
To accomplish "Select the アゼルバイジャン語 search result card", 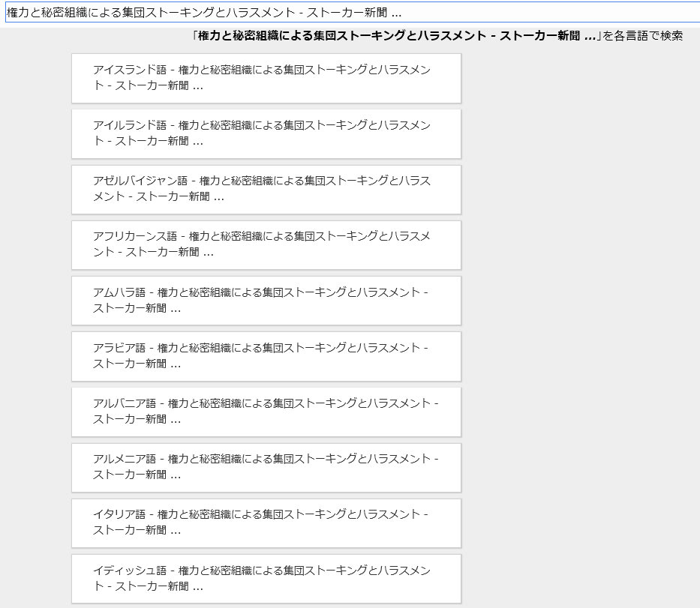I will tap(266, 189).
